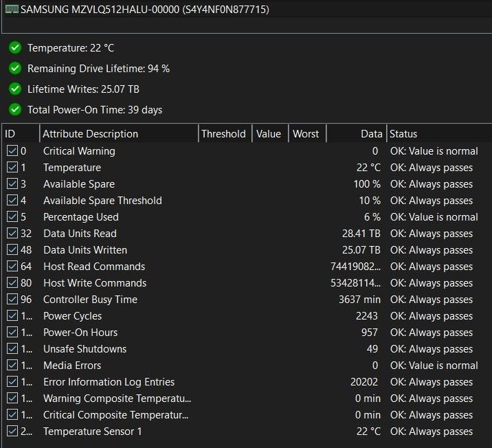Screen dimensions: 492x448
Task: Sort by the Value column header
Action: pos(270,134)
